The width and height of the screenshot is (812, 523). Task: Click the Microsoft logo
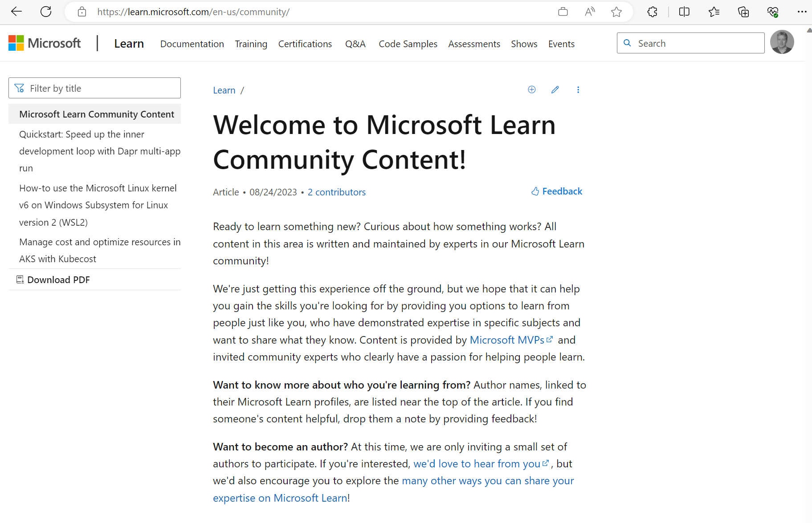coord(45,43)
